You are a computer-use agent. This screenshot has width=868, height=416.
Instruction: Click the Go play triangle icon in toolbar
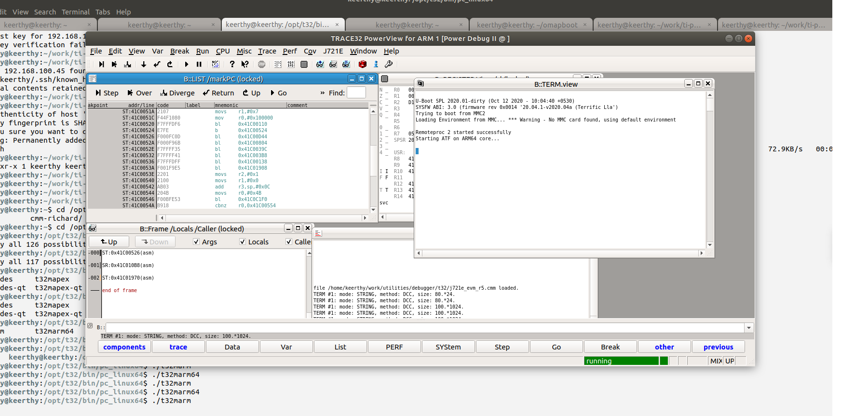point(186,64)
